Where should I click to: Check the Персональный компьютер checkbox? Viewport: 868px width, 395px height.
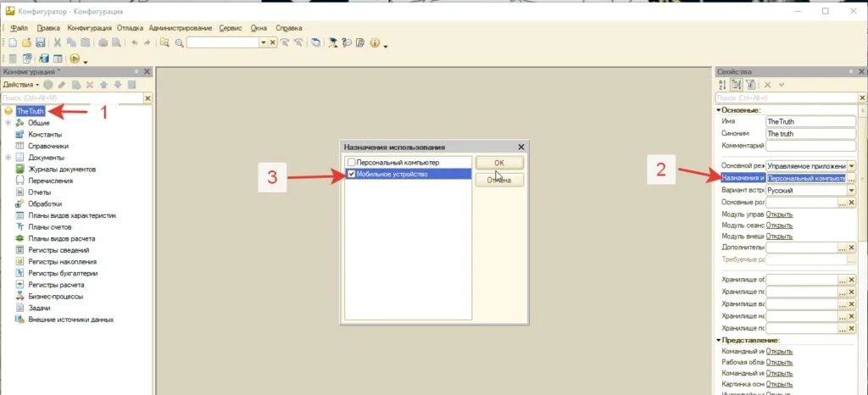point(351,163)
